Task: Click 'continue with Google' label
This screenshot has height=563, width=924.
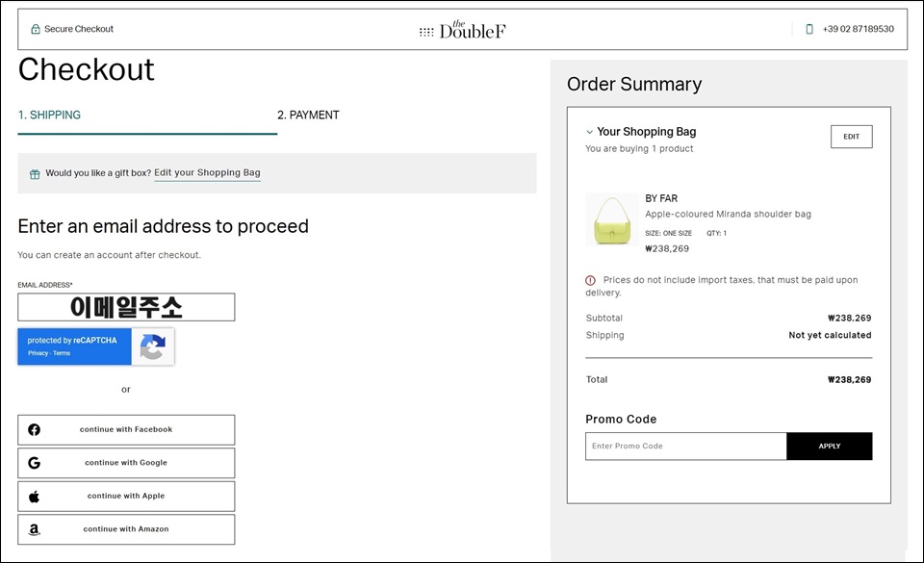Action: click(126, 463)
